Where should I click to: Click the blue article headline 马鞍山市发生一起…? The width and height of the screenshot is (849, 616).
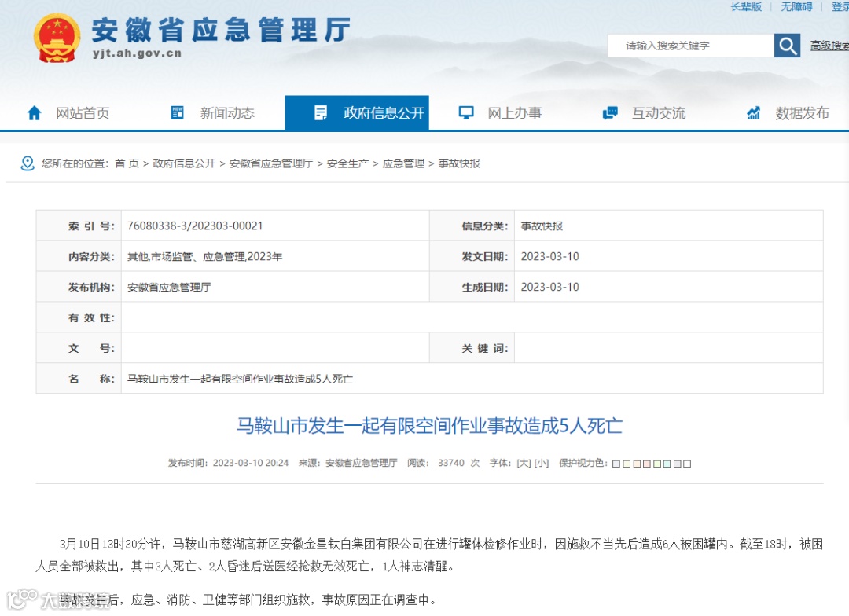(429, 425)
